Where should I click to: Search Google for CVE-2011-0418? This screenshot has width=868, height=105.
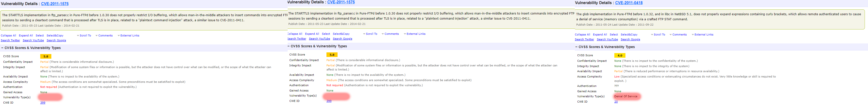click(630, 40)
